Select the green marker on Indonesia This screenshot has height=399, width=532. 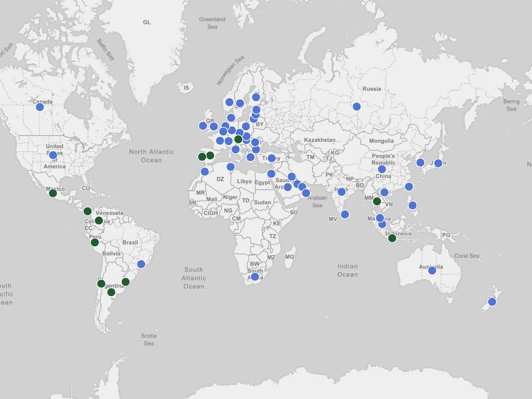392,238
